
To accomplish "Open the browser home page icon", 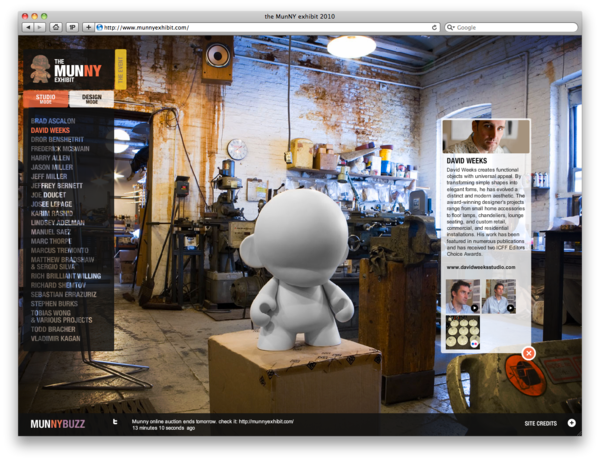I will (56, 27).
